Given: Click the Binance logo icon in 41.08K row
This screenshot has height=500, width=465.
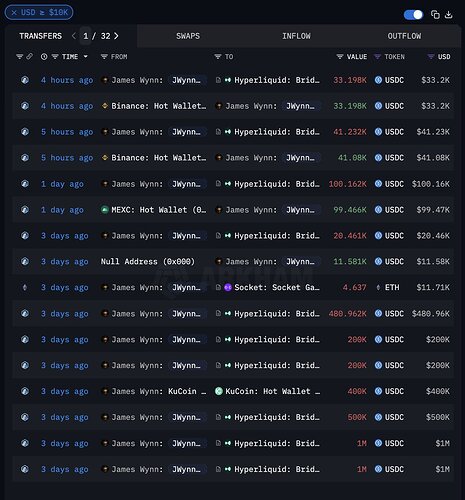Looking at the screenshot, I should 105,158.
